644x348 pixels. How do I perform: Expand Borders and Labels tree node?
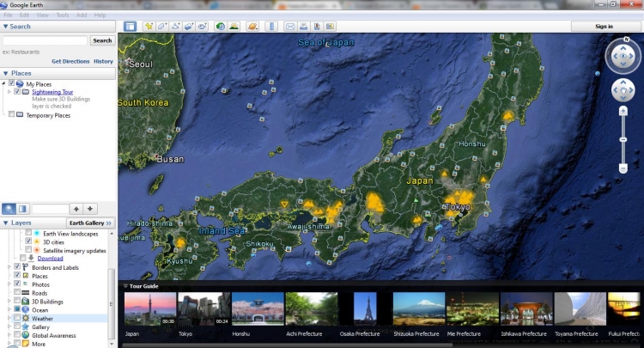(9, 267)
